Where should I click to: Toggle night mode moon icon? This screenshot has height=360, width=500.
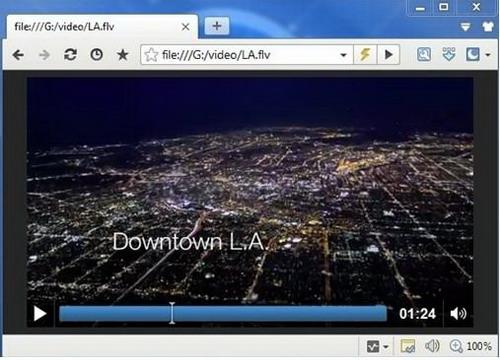[473, 54]
